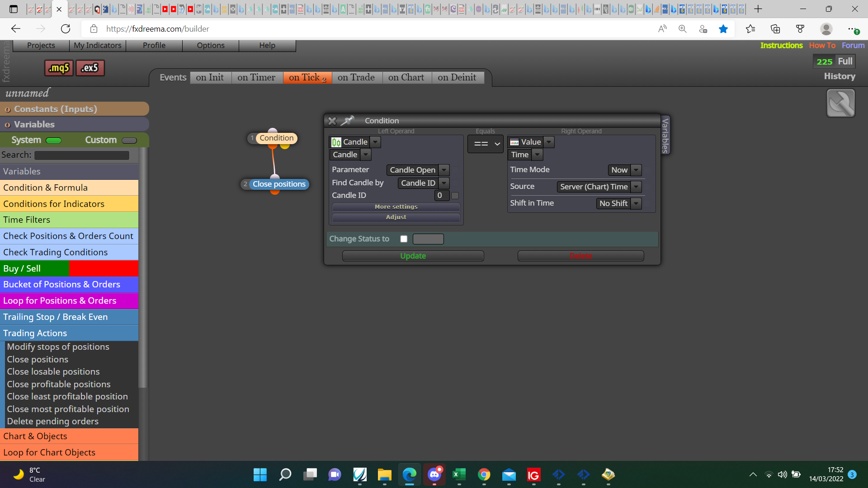Open the Instructions link
Image resolution: width=868 pixels, height=488 pixels.
click(781, 45)
